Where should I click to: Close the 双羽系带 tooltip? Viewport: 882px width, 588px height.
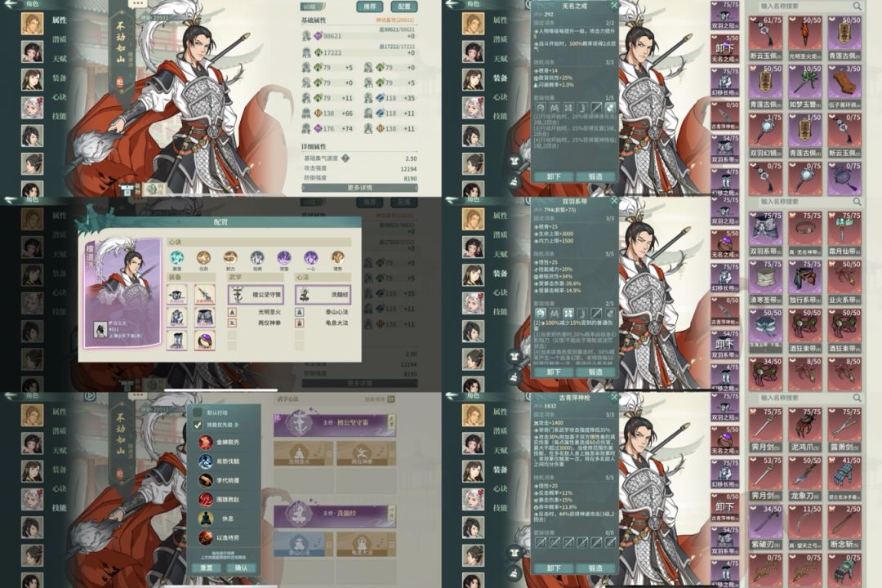pyautogui.click(x=614, y=201)
